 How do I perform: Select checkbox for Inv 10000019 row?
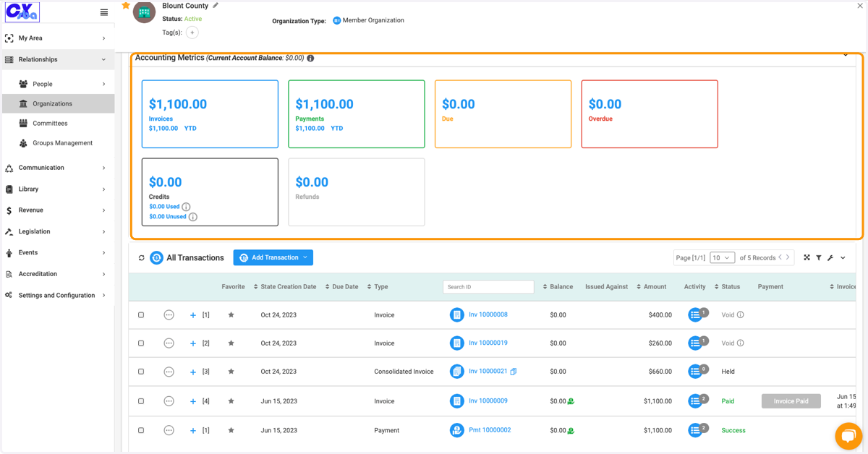coord(141,343)
